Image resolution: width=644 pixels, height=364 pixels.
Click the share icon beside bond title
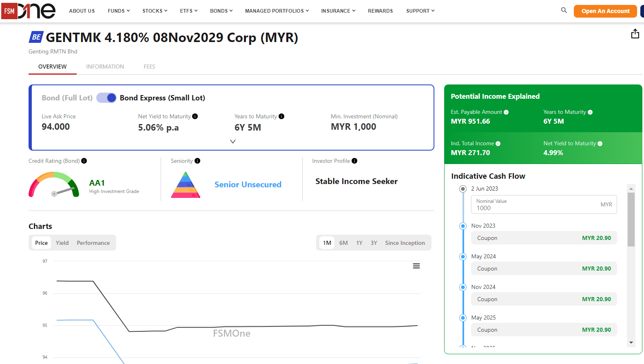[x=635, y=34]
